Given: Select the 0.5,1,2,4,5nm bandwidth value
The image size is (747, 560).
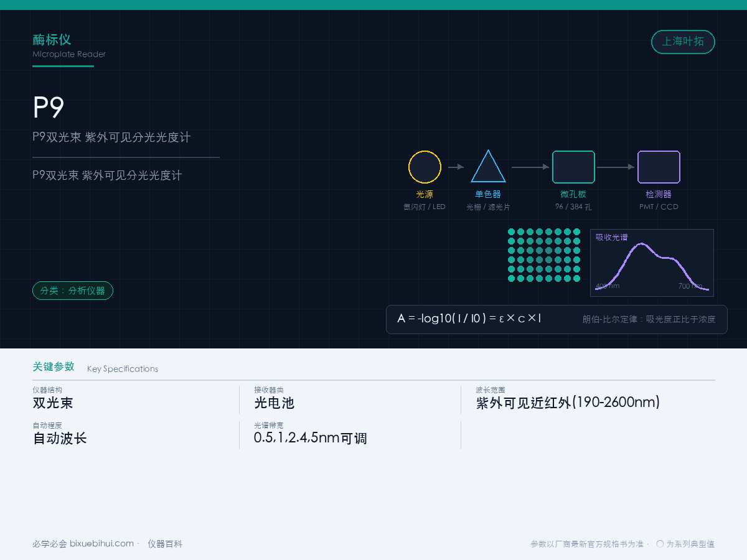Looking at the screenshot, I should tap(310, 438).
